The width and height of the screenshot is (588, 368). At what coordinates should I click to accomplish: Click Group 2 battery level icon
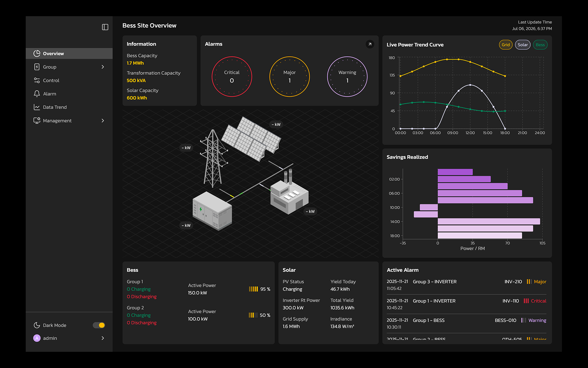click(x=253, y=315)
